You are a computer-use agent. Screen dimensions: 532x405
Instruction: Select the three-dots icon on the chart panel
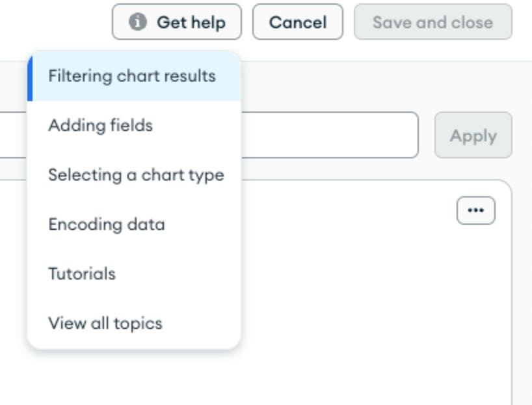pyautogui.click(x=477, y=209)
